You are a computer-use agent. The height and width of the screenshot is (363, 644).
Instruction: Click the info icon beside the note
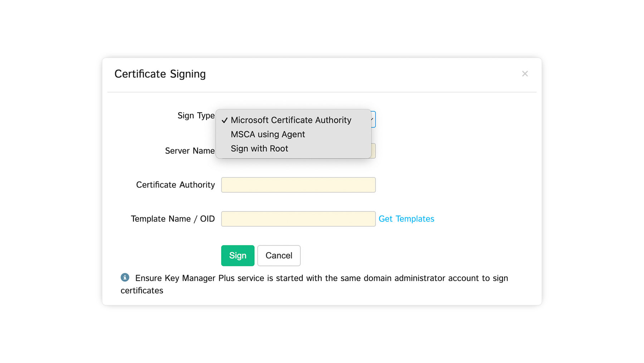[x=125, y=277]
